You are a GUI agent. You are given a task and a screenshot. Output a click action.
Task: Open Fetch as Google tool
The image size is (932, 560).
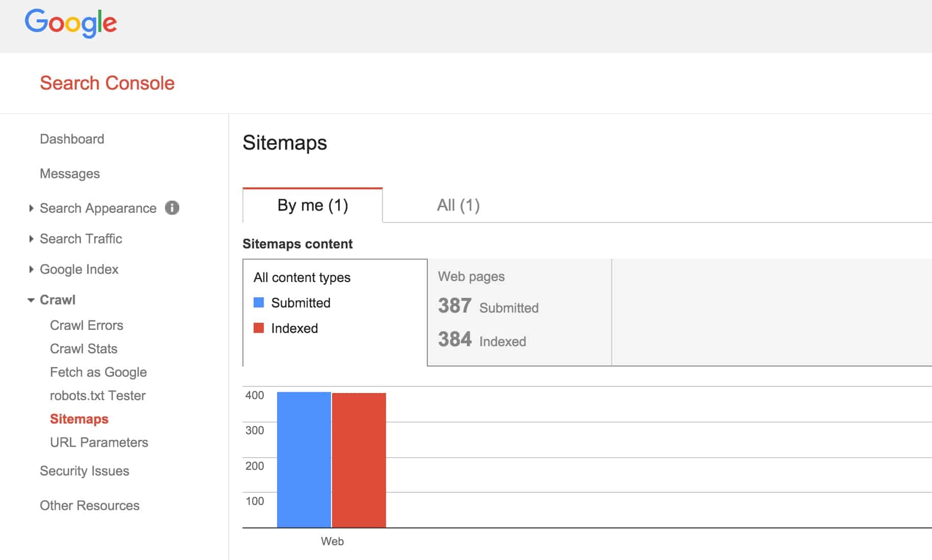coord(98,372)
